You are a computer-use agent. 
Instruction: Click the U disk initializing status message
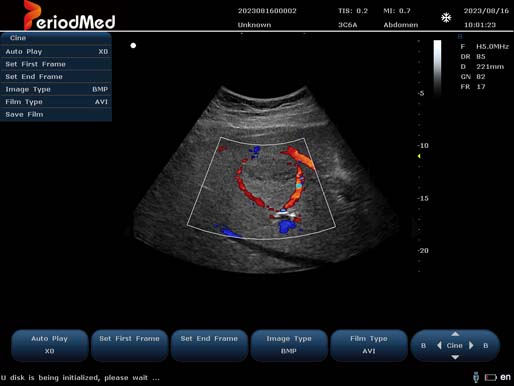(80, 378)
